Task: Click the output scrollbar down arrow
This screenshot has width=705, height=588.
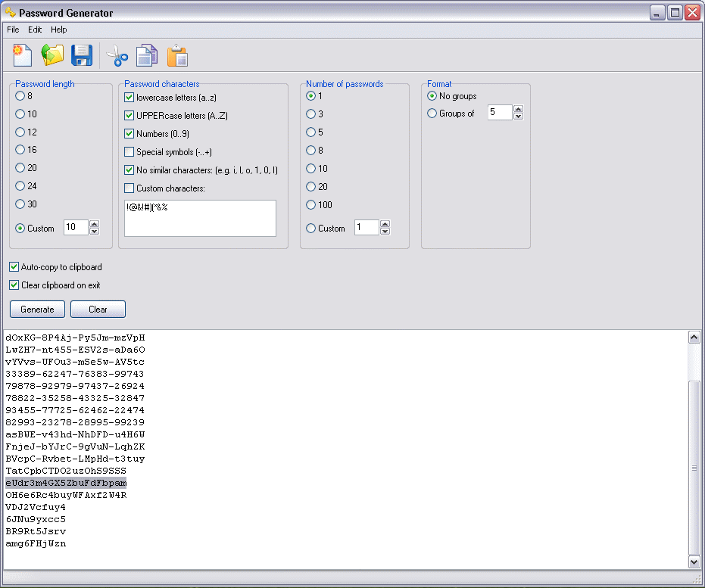Action: [694, 562]
